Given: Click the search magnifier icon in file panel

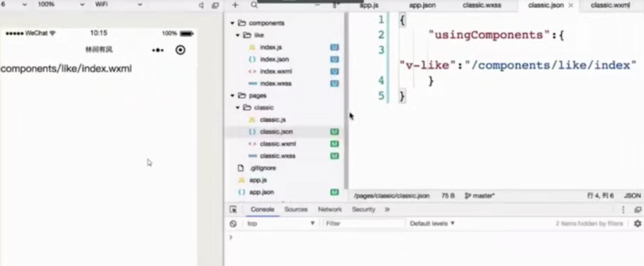Looking at the screenshot, I should click(254, 5).
